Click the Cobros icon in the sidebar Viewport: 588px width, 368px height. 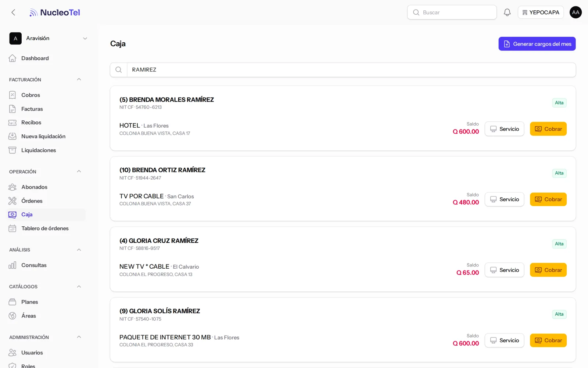[x=12, y=95]
